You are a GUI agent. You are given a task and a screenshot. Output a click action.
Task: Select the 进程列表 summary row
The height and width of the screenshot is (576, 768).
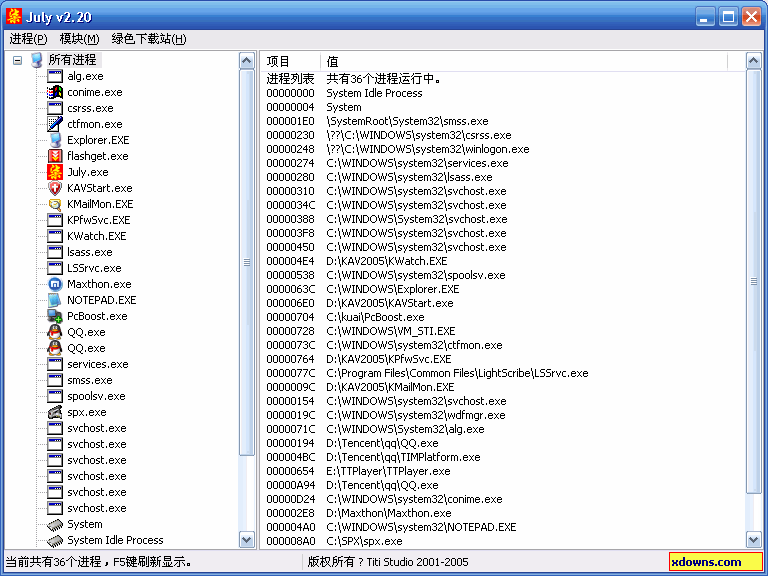503,79
